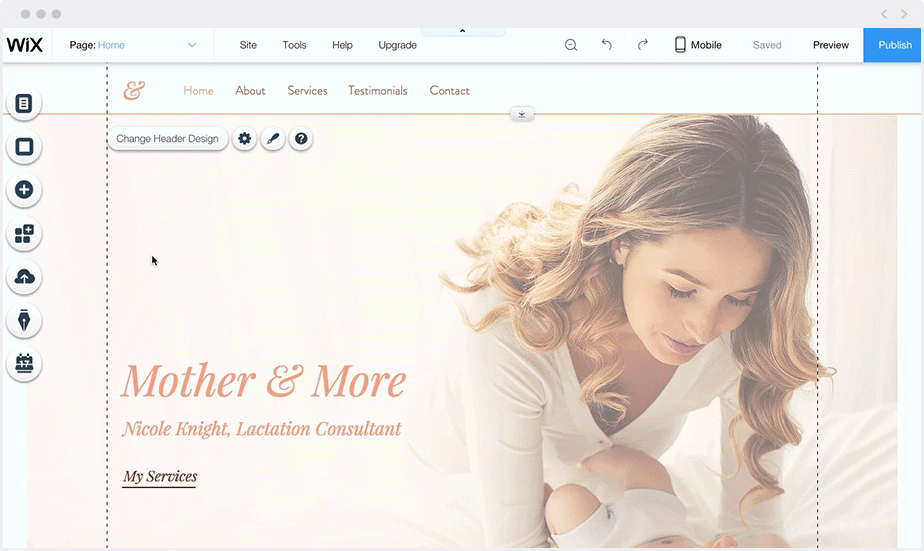Image resolution: width=924 pixels, height=551 pixels.
Task: Redo the last action
Action: click(642, 45)
